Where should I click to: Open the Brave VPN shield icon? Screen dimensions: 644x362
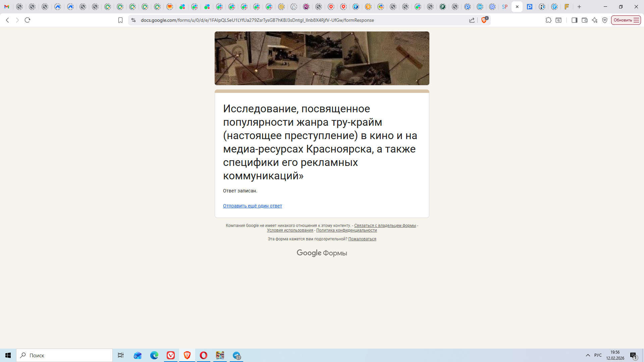(605, 20)
